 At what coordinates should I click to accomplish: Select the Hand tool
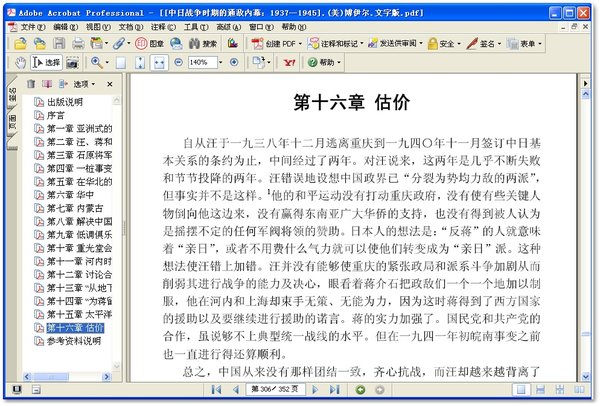(x=20, y=62)
